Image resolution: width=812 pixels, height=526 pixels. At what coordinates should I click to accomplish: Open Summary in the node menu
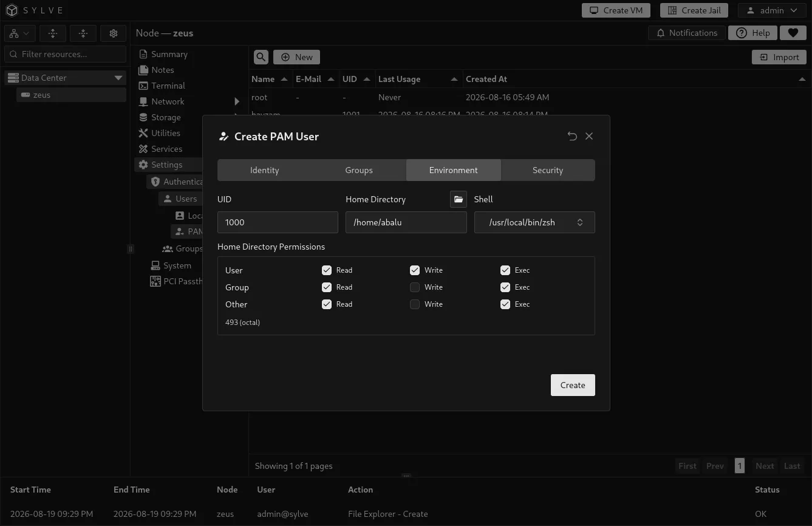click(169, 54)
